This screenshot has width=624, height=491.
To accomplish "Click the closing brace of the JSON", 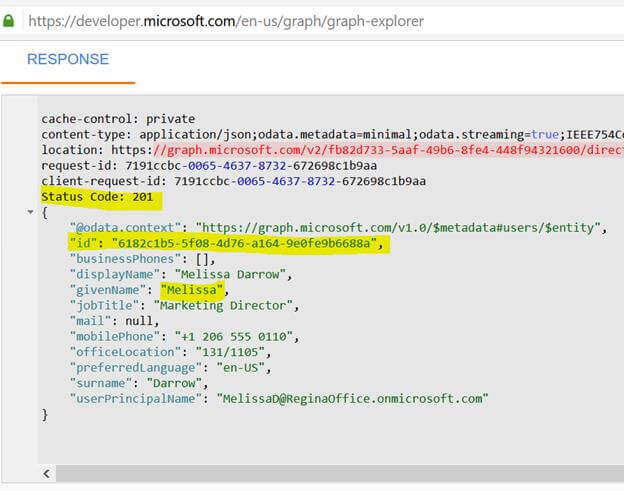I will click(x=45, y=415).
